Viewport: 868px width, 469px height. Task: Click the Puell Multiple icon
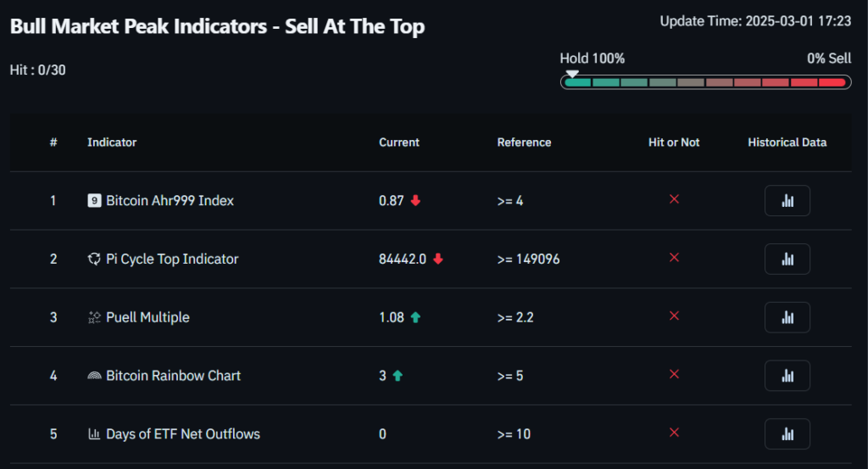pos(94,317)
